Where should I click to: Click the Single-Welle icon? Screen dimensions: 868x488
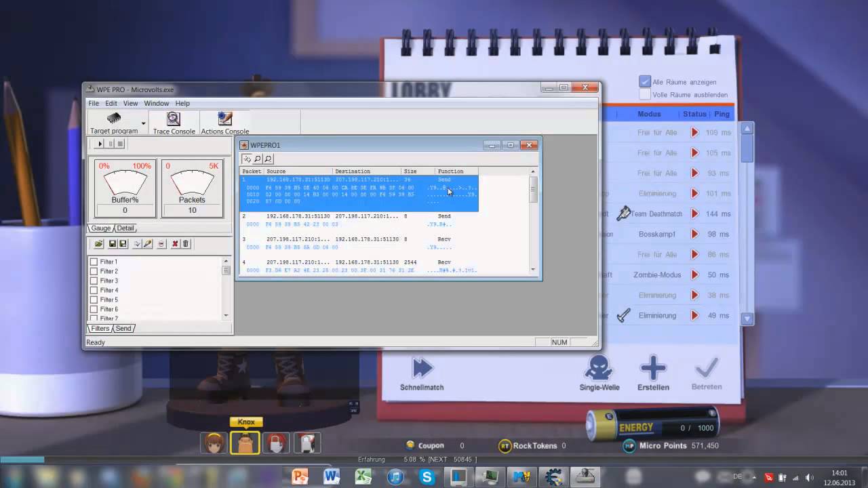tap(599, 368)
